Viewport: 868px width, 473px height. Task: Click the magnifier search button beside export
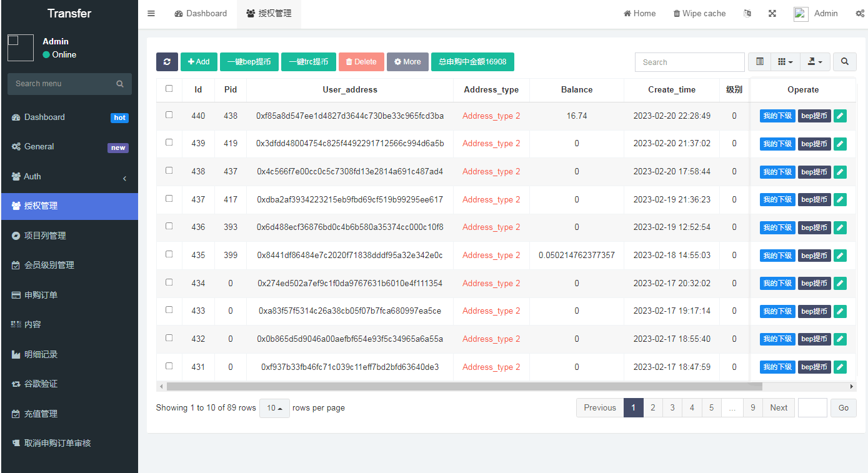(x=845, y=62)
